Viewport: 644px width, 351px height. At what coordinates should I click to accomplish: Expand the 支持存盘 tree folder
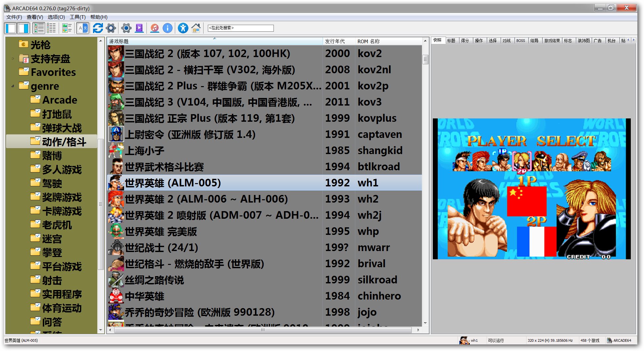coord(13,59)
